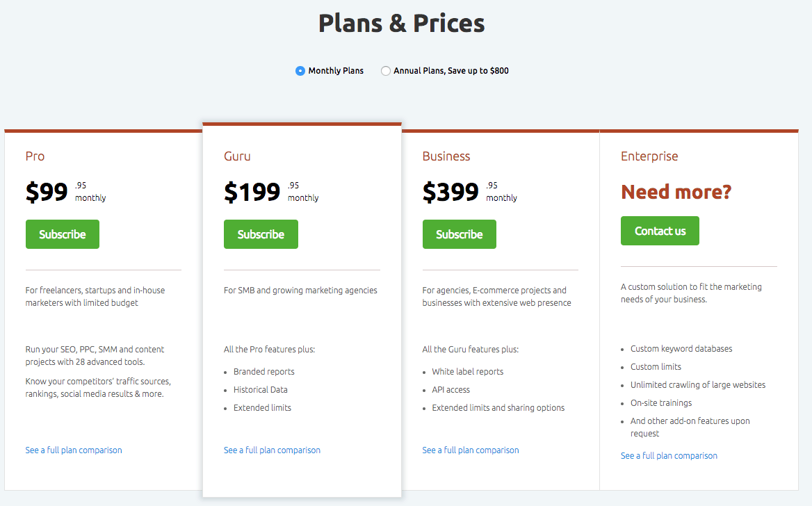Click the "API access" feature item
The height and width of the screenshot is (506, 812).
(450, 390)
